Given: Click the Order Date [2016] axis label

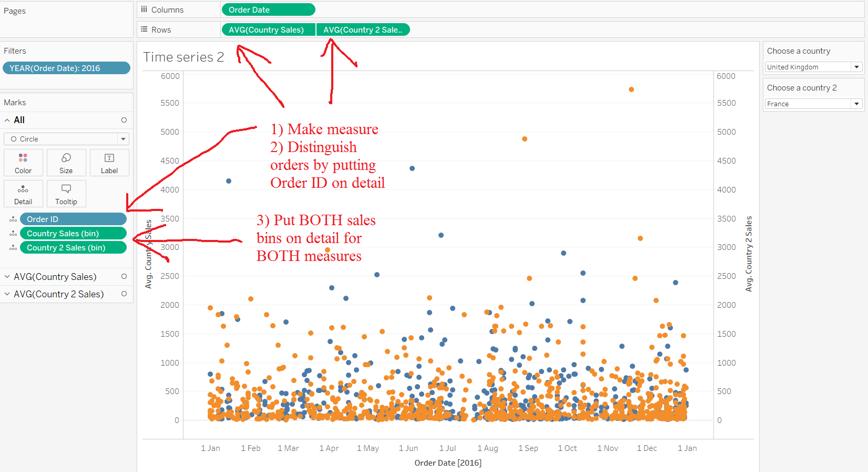Looking at the screenshot, I should pos(448,463).
